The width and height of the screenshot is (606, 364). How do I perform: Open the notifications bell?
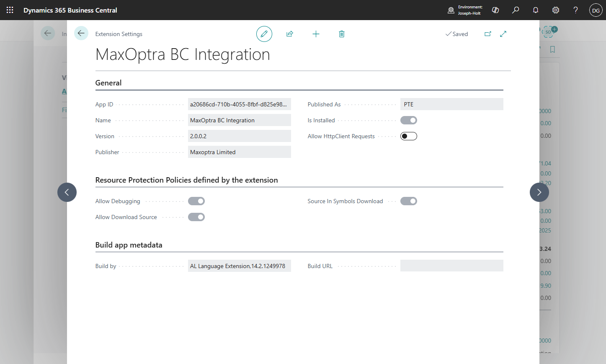click(536, 10)
